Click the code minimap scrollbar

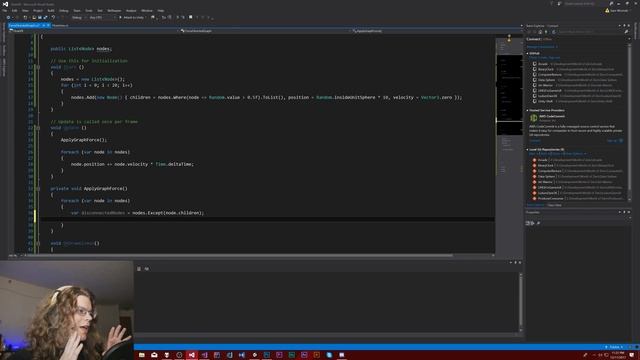[509, 143]
